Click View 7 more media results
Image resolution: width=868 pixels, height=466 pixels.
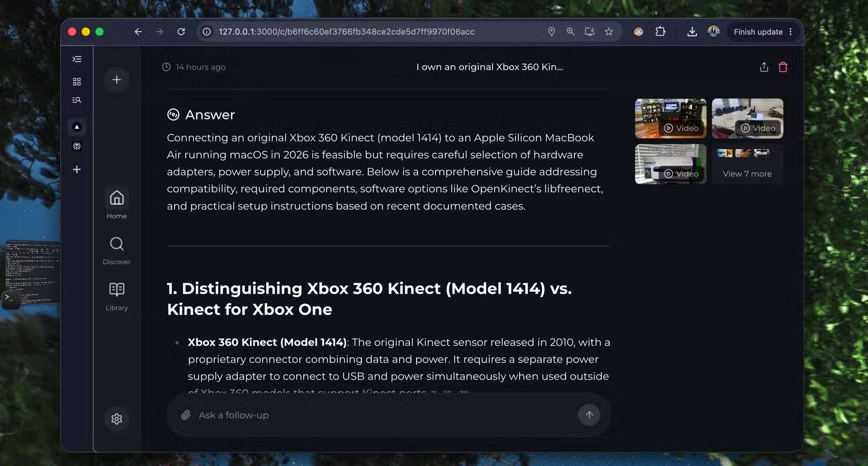coord(748,164)
